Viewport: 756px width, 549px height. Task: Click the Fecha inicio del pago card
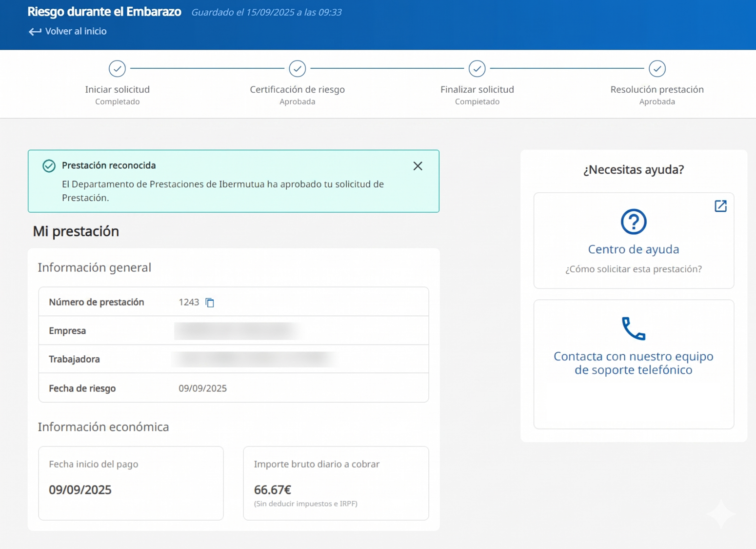click(131, 483)
